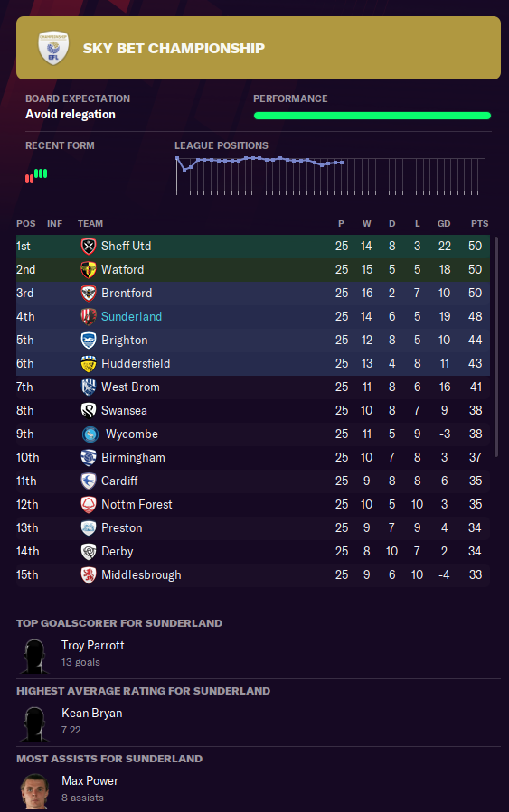Select the Wycombe round badge
Image resolution: width=509 pixels, height=812 pixels.
[x=90, y=434]
